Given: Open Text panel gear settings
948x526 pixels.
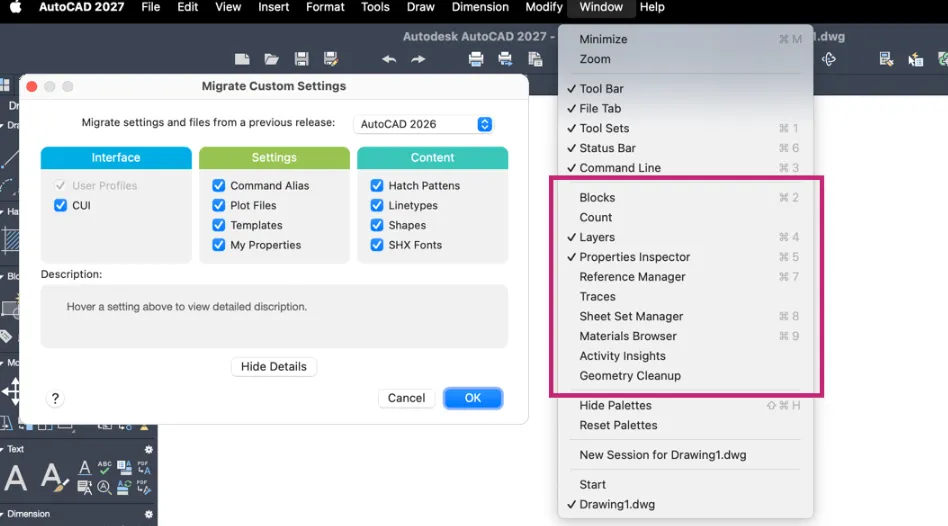Looking at the screenshot, I should [x=149, y=449].
